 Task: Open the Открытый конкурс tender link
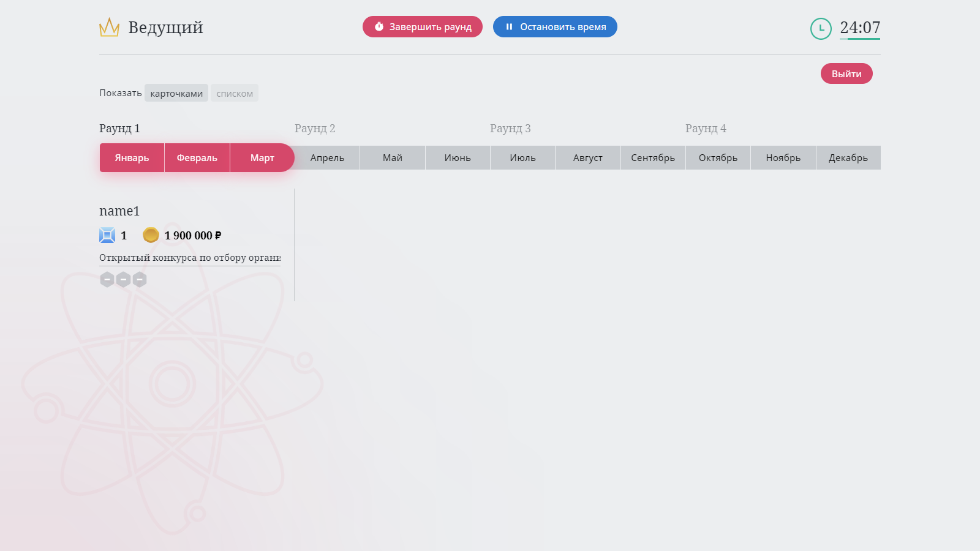coord(190,258)
